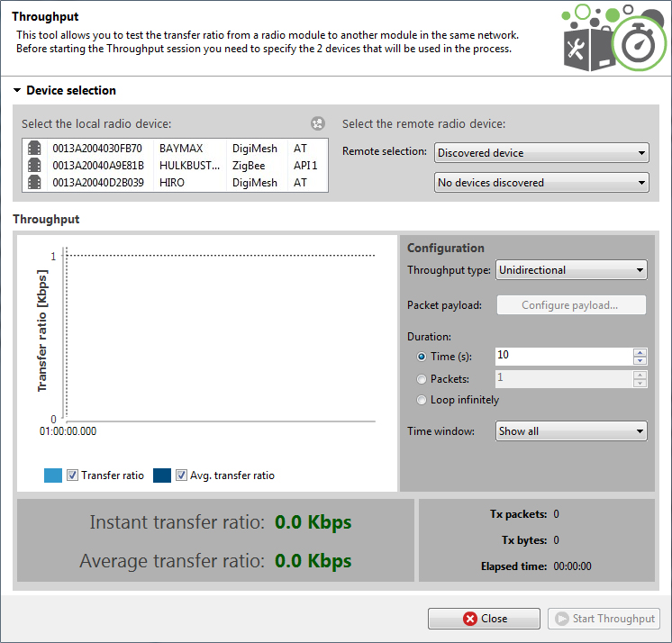Click the Packets stepper down arrow
Viewport: 672px width, 643px height.
[640, 384]
